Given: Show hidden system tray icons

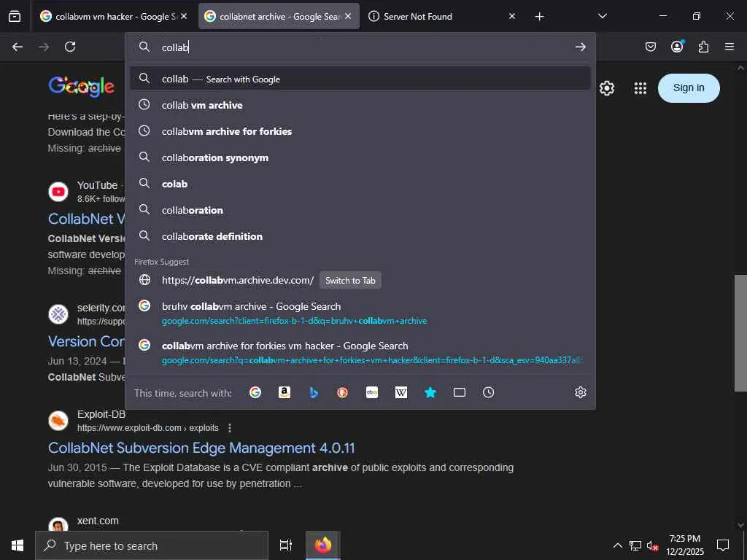Looking at the screenshot, I should click(x=617, y=545).
